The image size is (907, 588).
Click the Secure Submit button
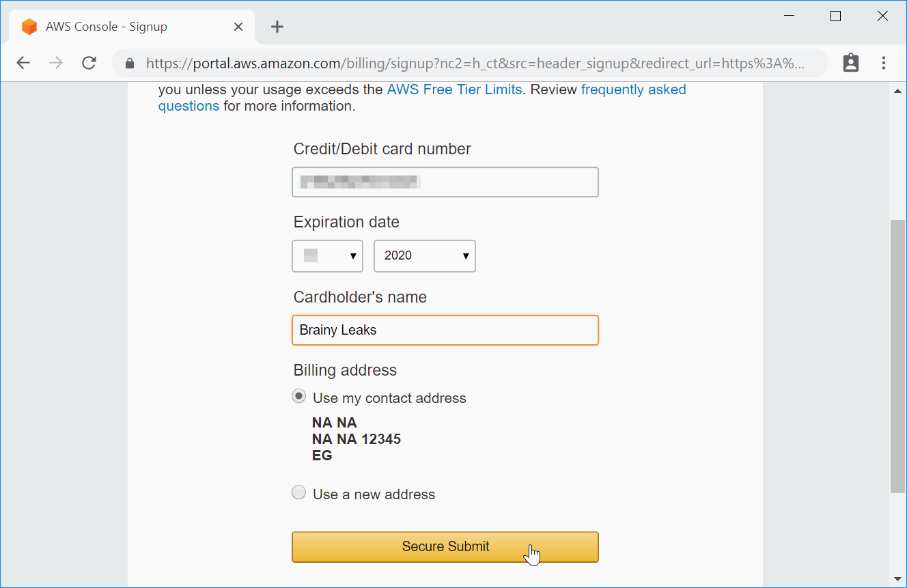[445, 547]
